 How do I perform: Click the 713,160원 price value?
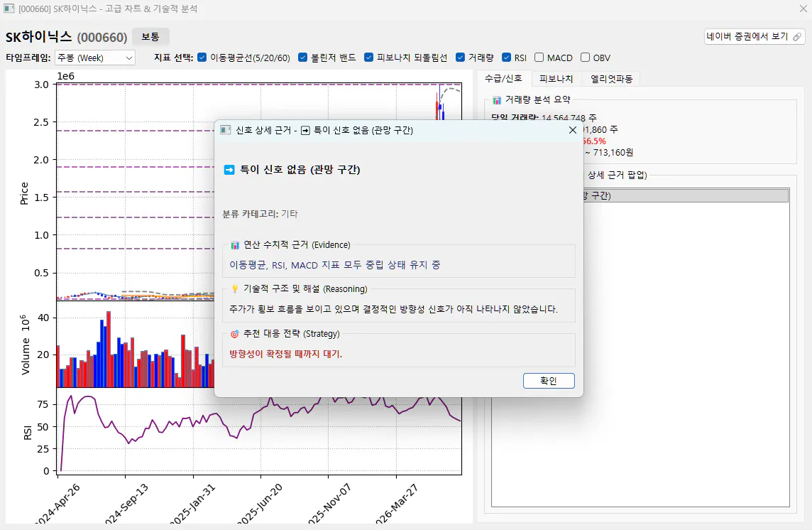(x=613, y=153)
